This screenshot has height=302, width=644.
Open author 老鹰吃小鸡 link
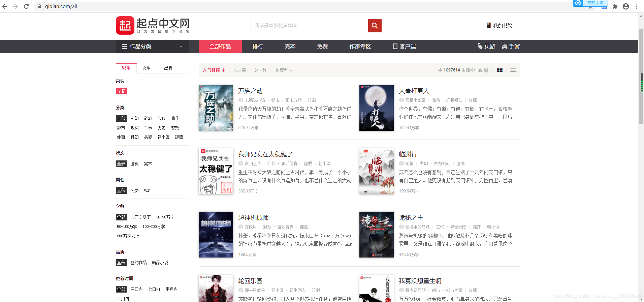coord(255,100)
